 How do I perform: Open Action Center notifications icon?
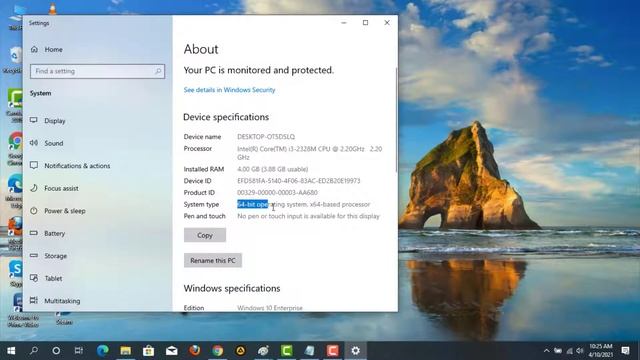625,351
